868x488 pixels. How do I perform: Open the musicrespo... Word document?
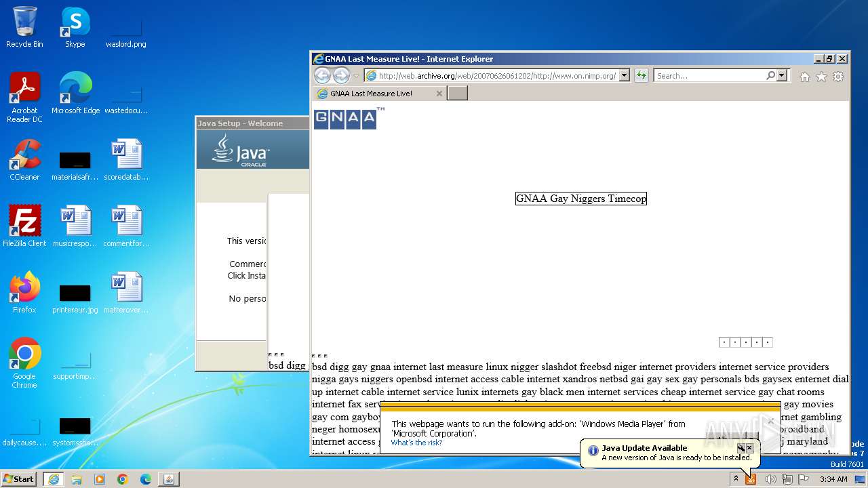[x=75, y=226]
